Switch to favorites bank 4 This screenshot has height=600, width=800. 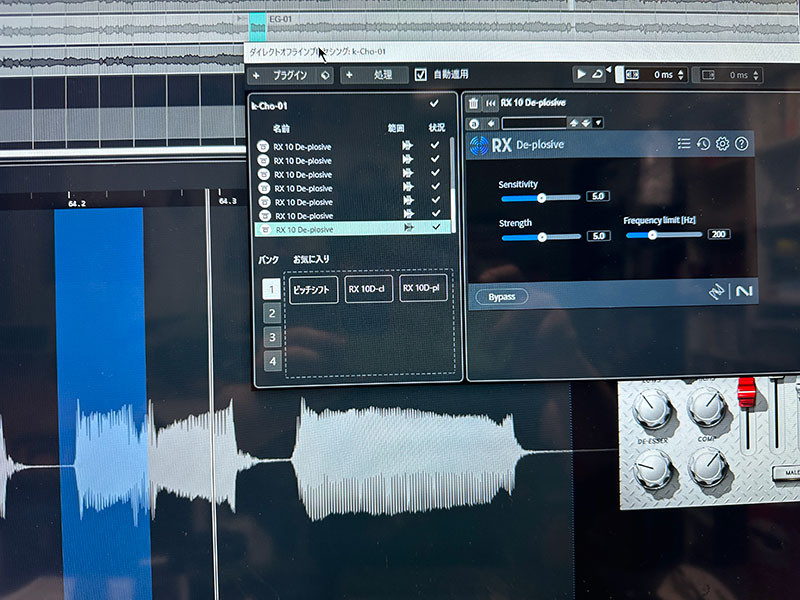coord(273,361)
